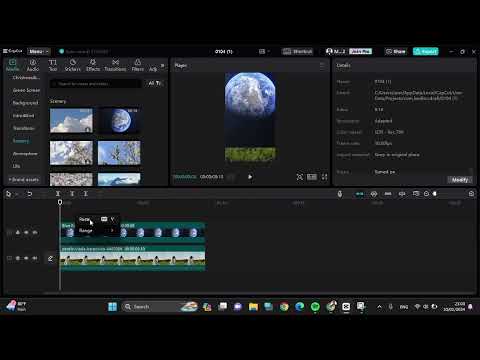Expand Brand assets section
This screenshot has height=360, width=480.
tap(24, 180)
